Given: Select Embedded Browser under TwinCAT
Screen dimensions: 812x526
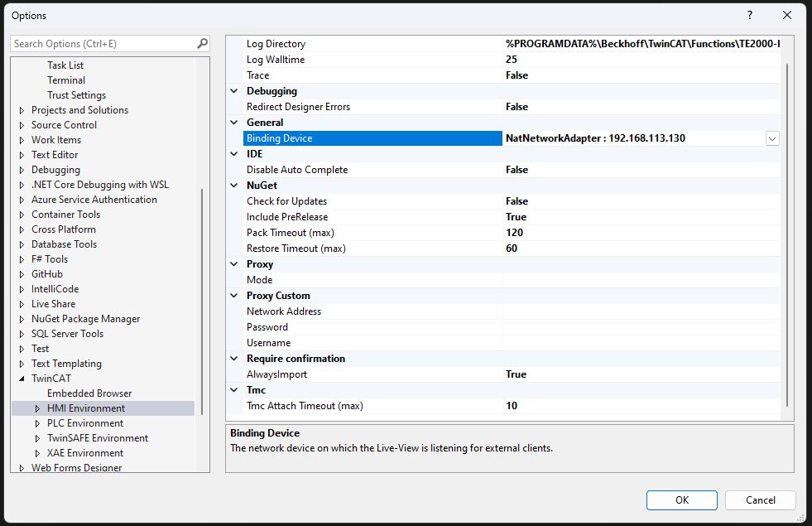Looking at the screenshot, I should point(89,393).
